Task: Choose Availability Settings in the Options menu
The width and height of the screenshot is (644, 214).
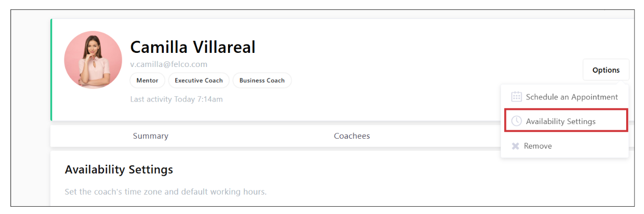Action: pos(560,121)
